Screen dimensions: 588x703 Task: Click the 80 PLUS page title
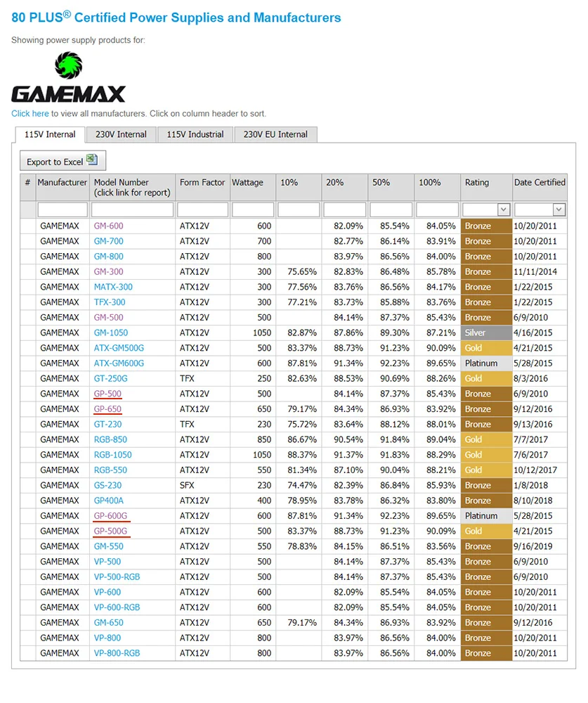[x=176, y=18]
